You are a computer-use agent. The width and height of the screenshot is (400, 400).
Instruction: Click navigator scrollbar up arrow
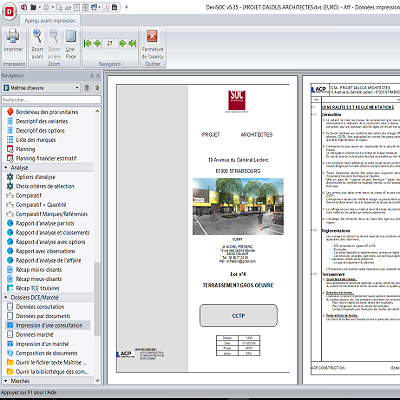click(97, 111)
